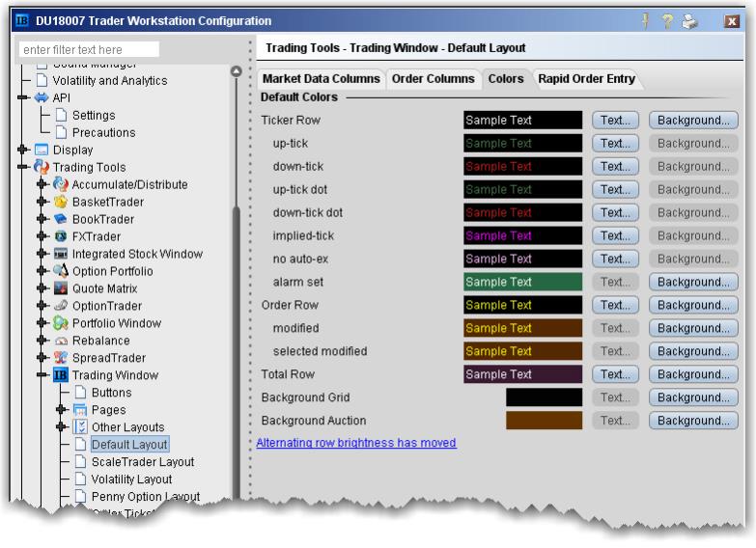Viewport: 756px width, 548px height.
Task: Expand the Quote Matrix tree node
Action: point(42,289)
